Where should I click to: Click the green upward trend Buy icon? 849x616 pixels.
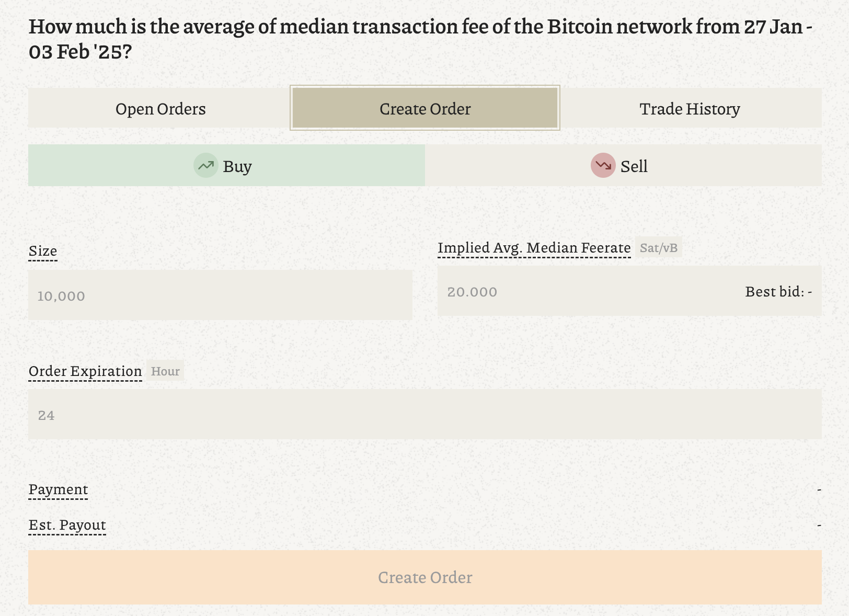pos(206,165)
